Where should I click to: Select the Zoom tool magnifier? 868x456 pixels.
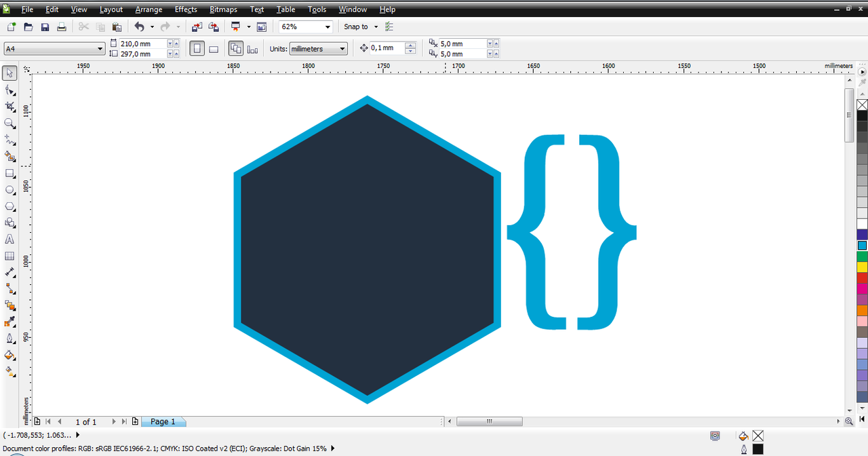9,123
